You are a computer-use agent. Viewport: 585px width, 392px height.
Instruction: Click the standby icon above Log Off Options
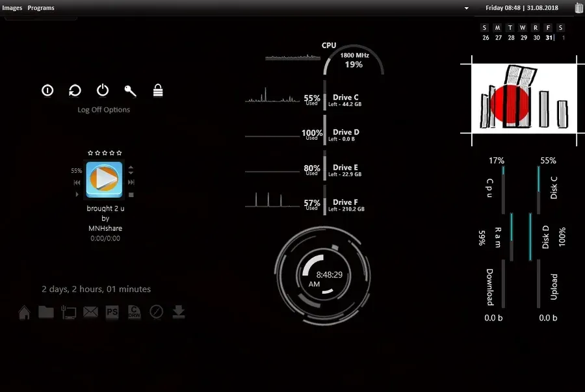pos(47,90)
